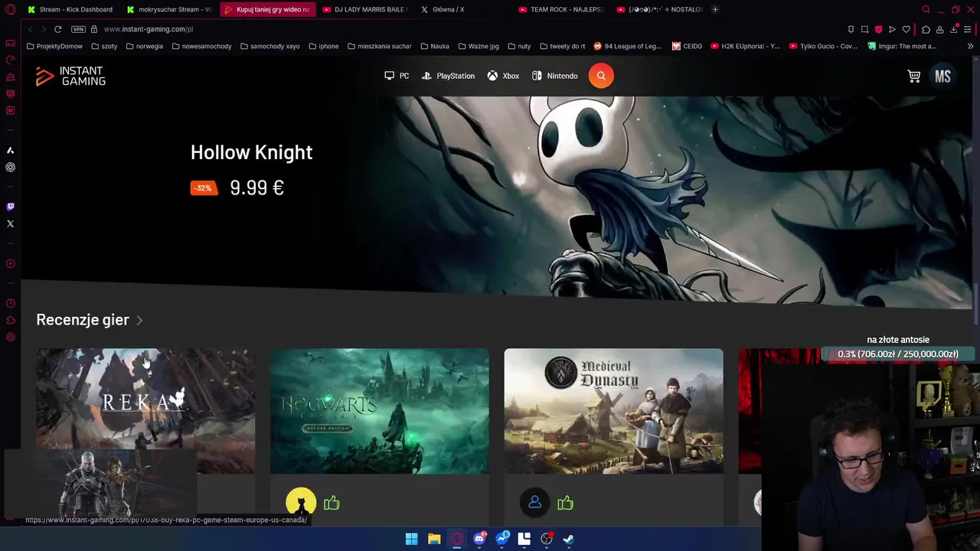Open the Opera menu logo at top left

tap(10, 9)
